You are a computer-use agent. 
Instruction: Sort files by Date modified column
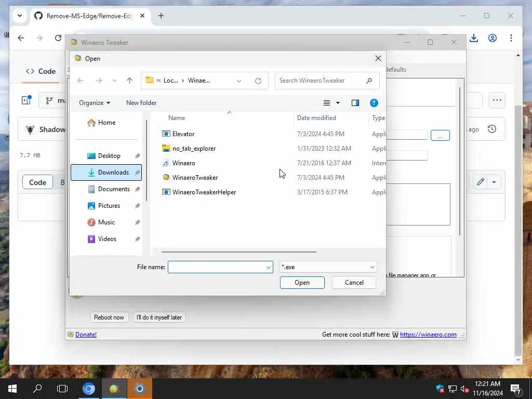coord(316,118)
